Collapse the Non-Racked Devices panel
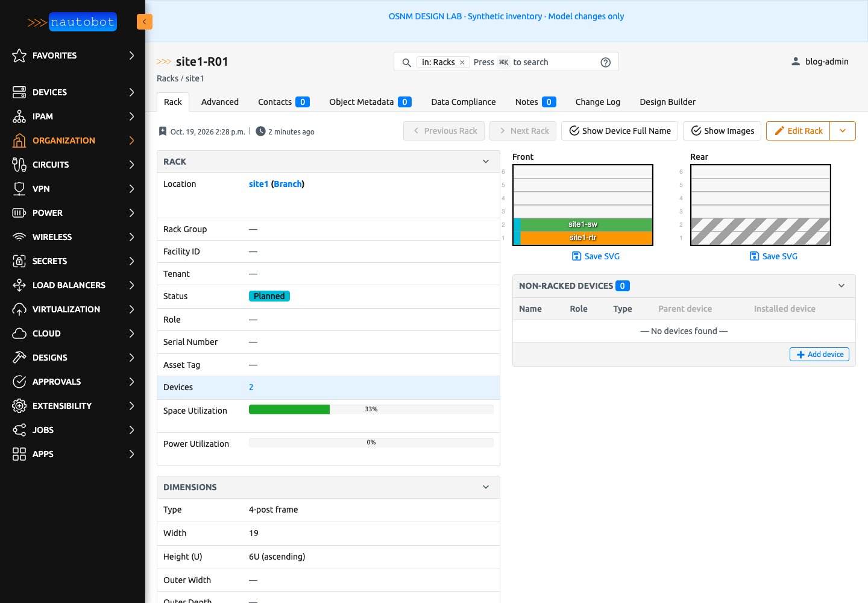 tap(841, 286)
